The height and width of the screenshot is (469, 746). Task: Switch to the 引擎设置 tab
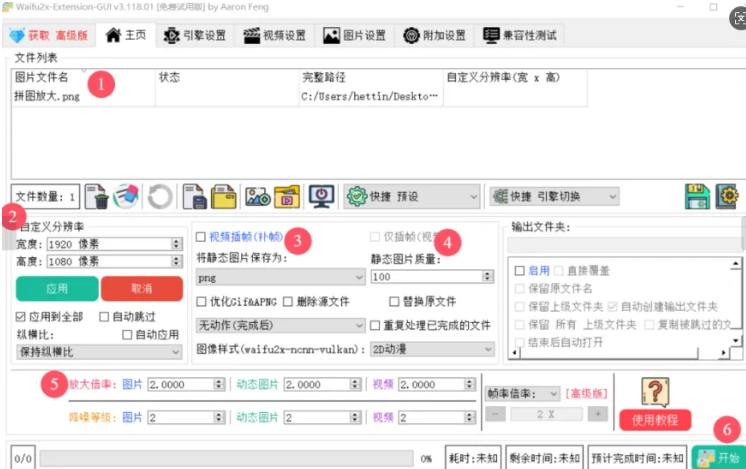[x=195, y=36]
